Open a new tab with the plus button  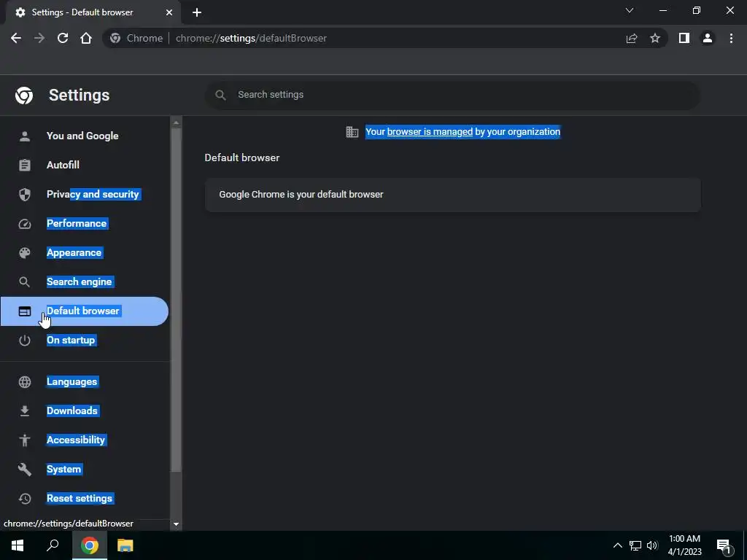tap(197, 12)
